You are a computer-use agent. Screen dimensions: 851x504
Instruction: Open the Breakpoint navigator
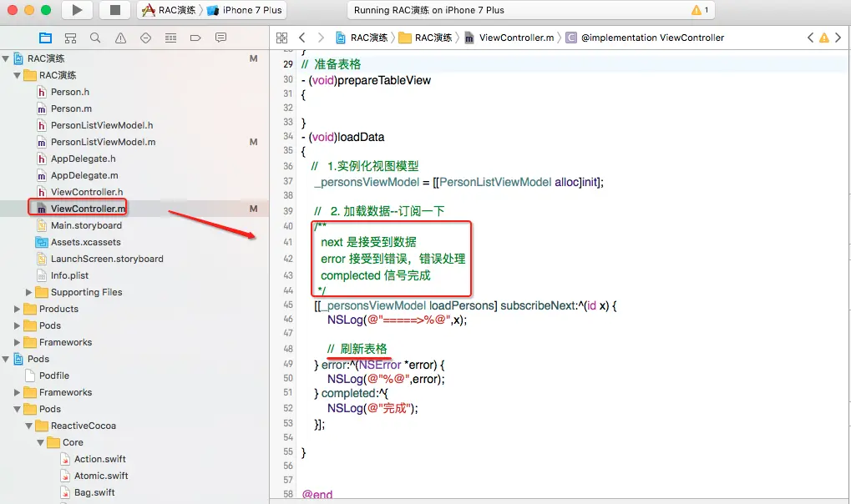coord(195,38)
